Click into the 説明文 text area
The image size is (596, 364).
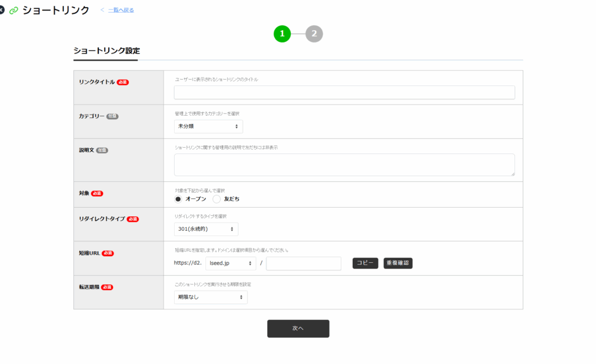344,165
